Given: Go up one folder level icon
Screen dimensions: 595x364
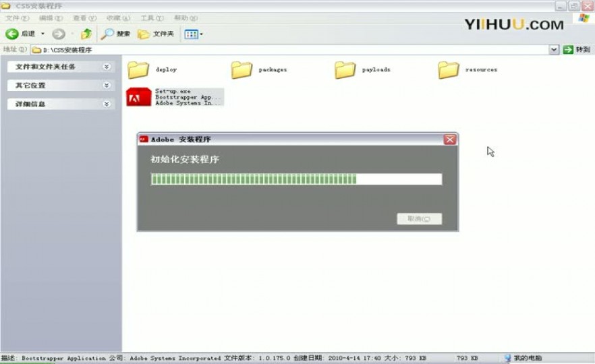Looking at the screenshot, I should coord(86,34).
